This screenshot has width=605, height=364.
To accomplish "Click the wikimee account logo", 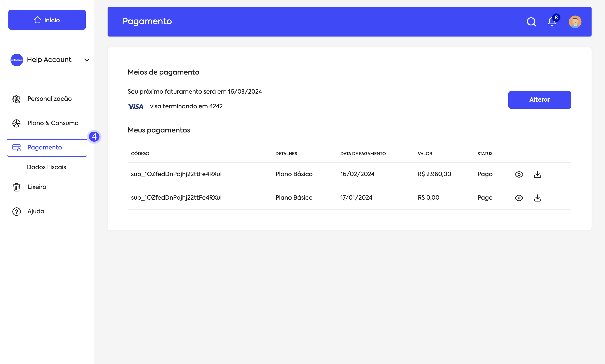I will point(17,60).
